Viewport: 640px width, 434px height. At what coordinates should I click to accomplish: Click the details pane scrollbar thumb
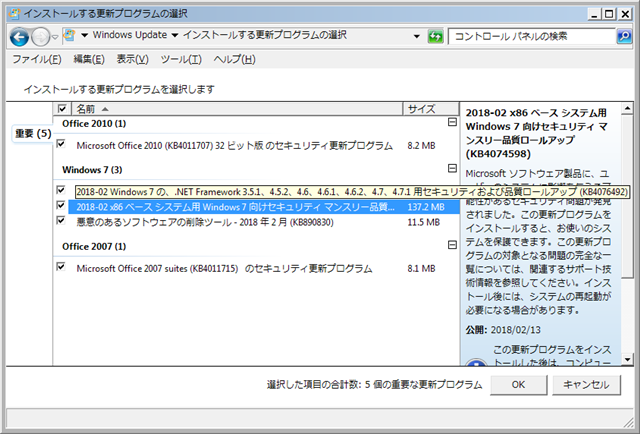click(x=627, y=197)
